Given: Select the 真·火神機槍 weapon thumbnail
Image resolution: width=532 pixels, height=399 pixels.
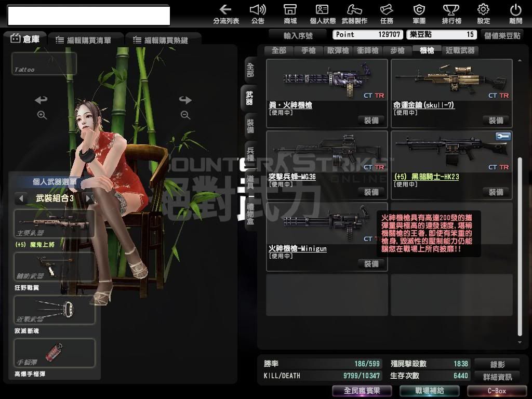Looking at the screenshot, I should click(x=327, y=80).
